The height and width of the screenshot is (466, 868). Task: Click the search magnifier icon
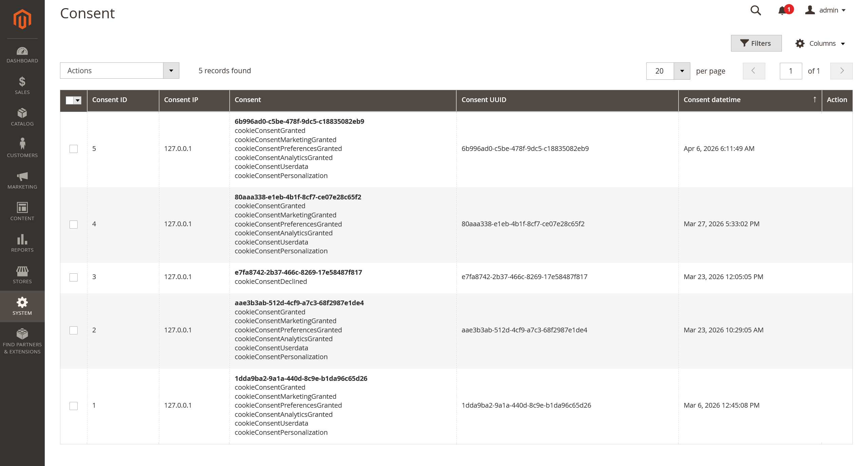coord(756,10)
